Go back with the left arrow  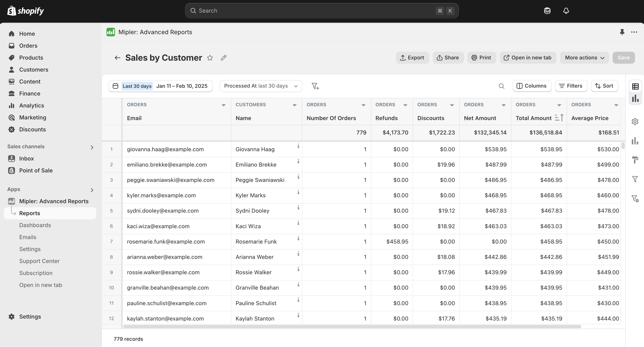(x=117, y=58)
